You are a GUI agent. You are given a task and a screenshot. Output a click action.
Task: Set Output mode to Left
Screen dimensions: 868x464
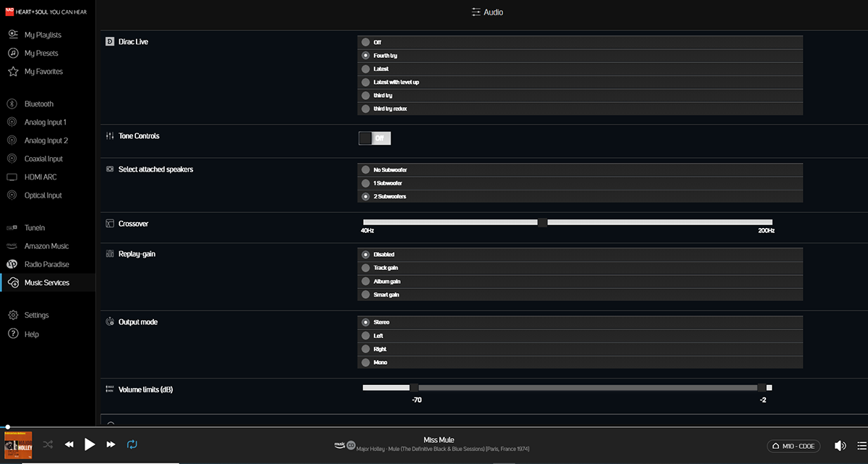(580, 336)
